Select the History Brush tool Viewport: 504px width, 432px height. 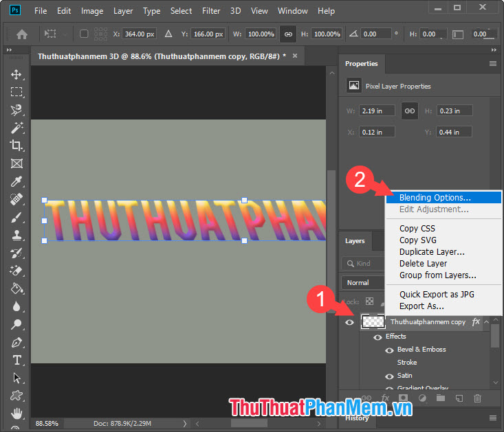(x=17, y=253)
